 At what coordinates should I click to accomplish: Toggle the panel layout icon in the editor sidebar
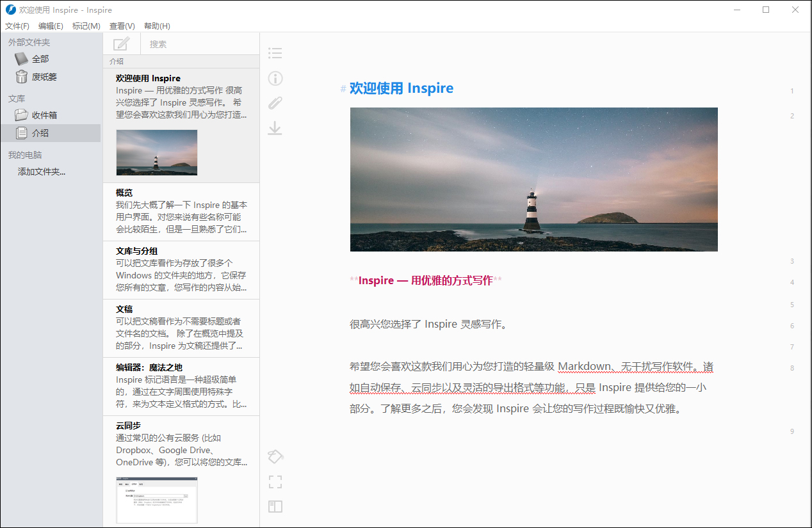pyautogui.click(x=275, y=507)
